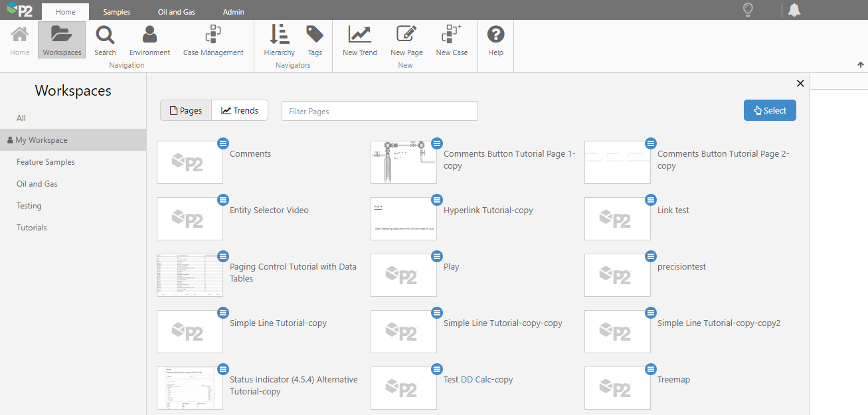Create a New Page
This screenshot has width=868, height=415.
[x=406, y=40]
